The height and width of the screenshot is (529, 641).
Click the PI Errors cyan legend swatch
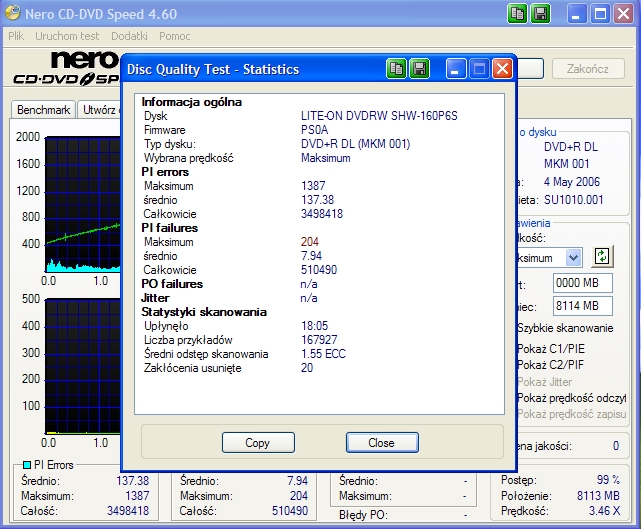pos(27,465)
